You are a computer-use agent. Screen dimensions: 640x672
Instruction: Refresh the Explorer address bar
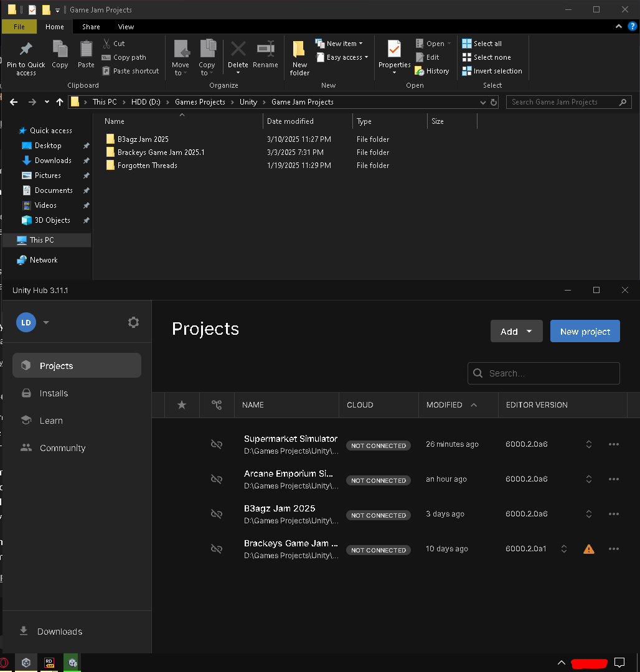coord(494,103)
